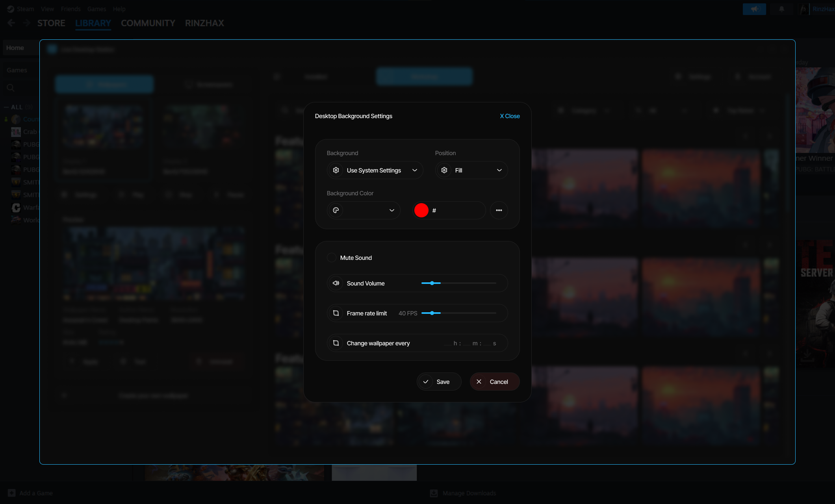
Task: Open the Position dropdown set to Fill
Action: [471, 170]
